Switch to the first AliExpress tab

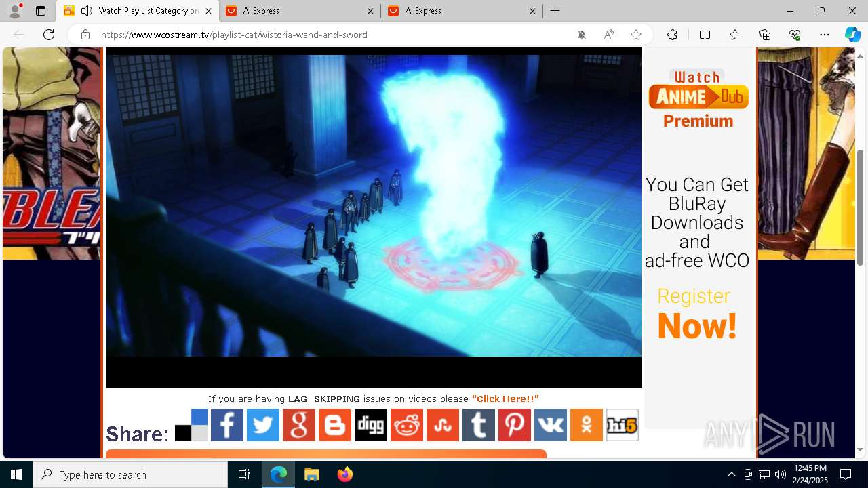298,11
